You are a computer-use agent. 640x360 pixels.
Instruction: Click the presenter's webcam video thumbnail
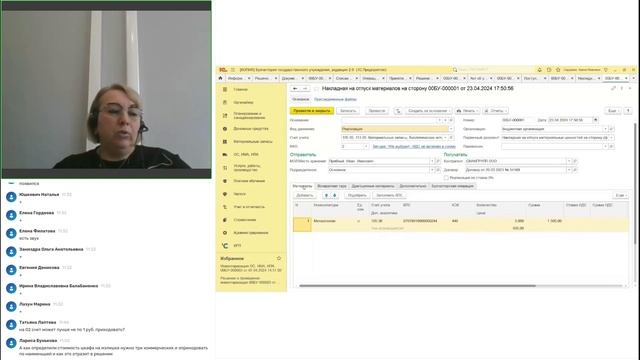point(106,90)
